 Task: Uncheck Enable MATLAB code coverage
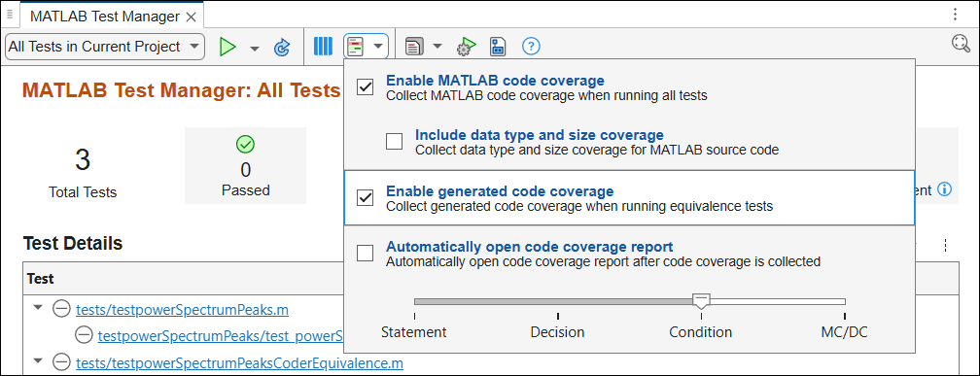pos(365,87)
